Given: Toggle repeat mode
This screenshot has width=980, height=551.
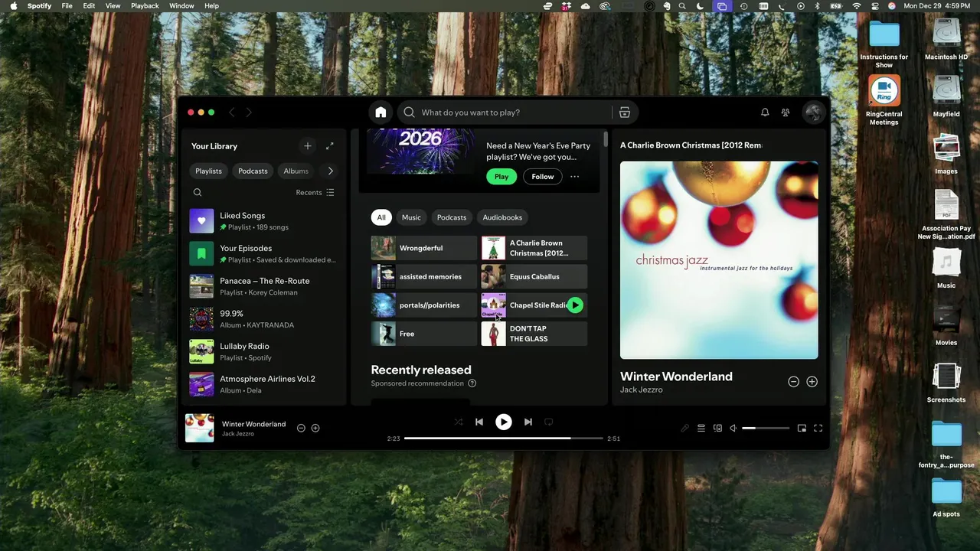Looking at the screenshot, I should (x=548, y=422).
